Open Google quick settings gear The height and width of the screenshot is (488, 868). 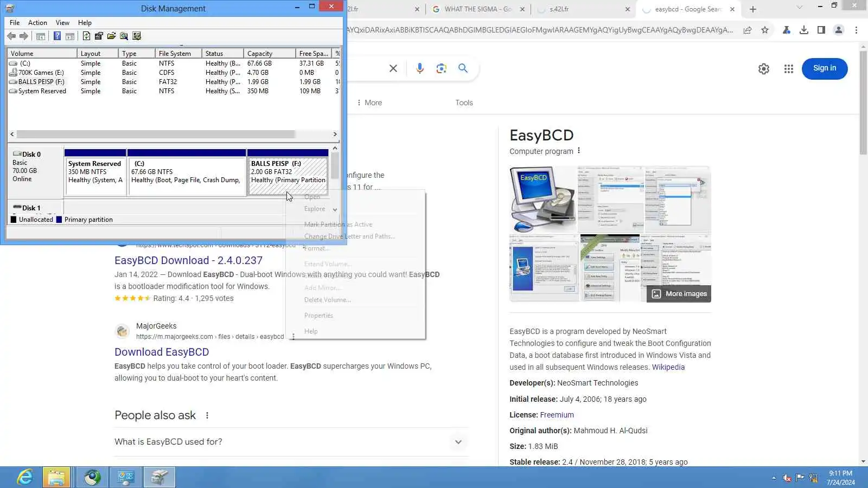[x=764, y=69]
